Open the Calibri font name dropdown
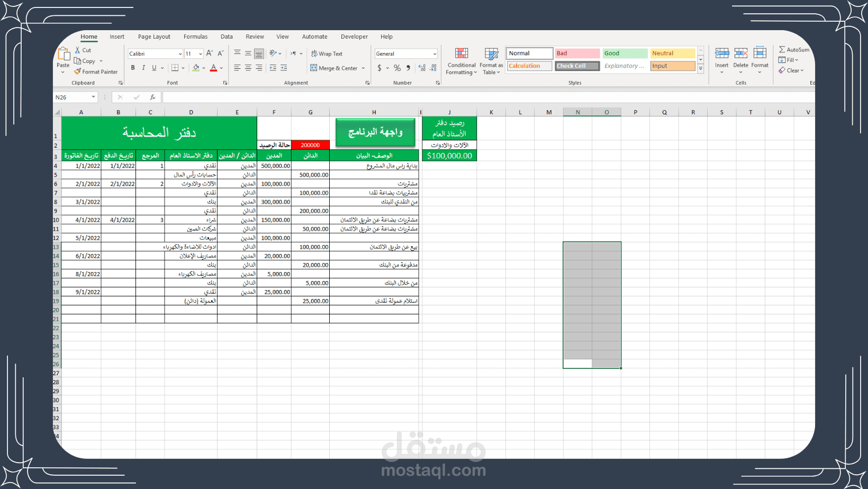 click(x=180, y=54)
